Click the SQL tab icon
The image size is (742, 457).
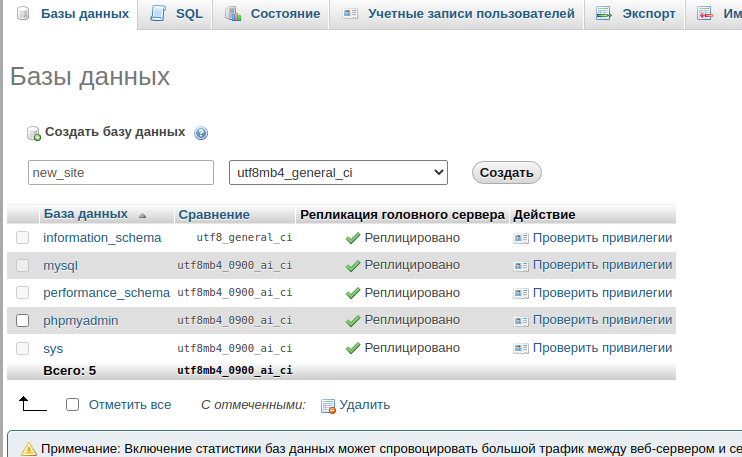coord(158,14)
